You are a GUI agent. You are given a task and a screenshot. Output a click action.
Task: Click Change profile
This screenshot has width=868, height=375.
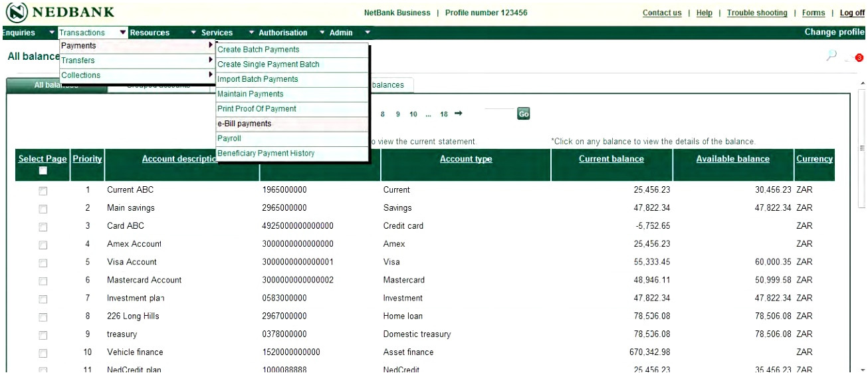tap(834, 33)
